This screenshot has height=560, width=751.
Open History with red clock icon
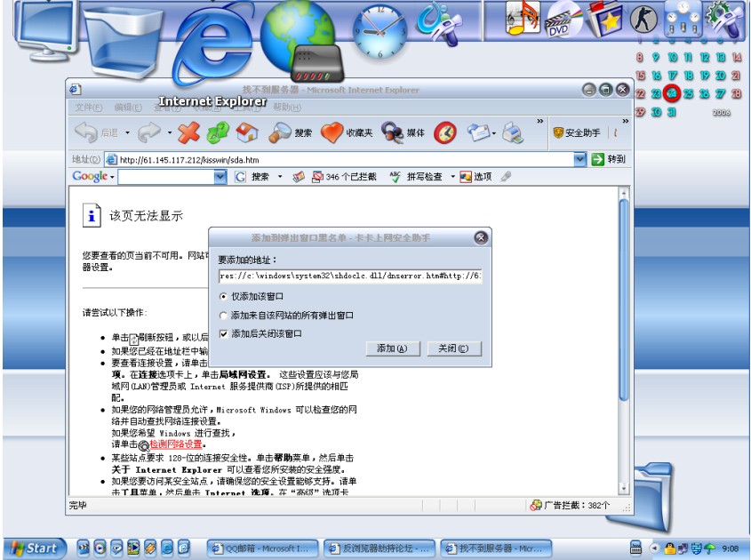(x=445, y=133)
